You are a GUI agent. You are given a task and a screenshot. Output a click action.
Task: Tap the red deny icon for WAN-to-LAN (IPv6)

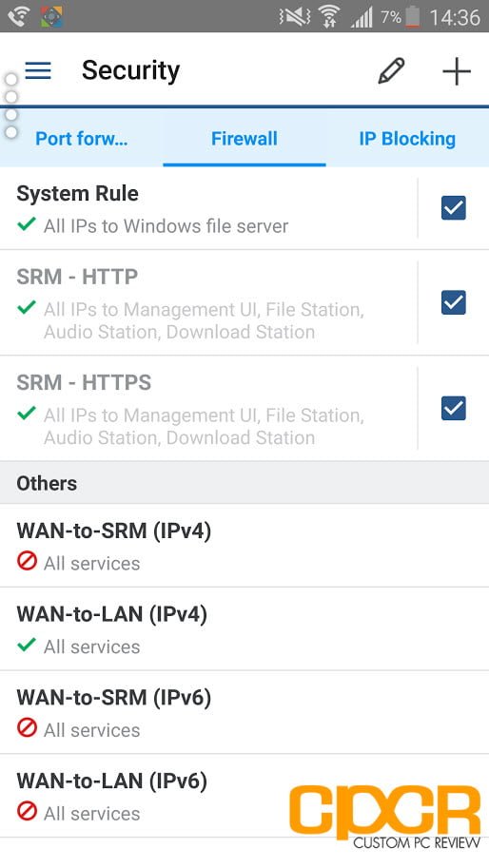pyautogui.click(x=27, y=812)
